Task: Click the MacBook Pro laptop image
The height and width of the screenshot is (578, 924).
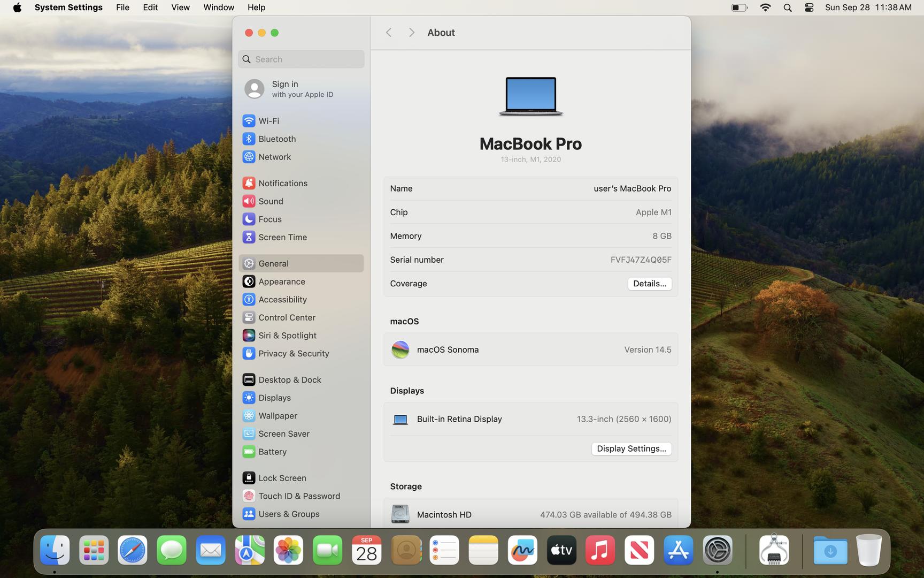Action: point(530,96)
